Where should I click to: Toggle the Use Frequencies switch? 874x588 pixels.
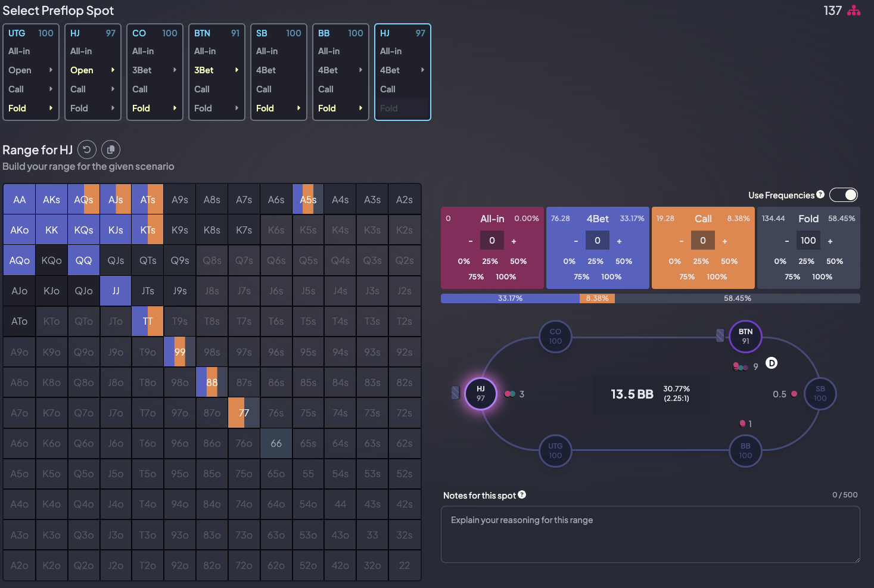(844, 195)
